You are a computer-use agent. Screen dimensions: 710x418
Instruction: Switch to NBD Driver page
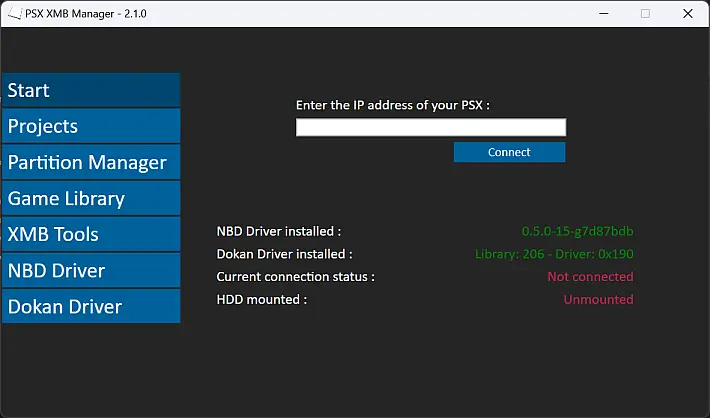(x=91, y=270)
